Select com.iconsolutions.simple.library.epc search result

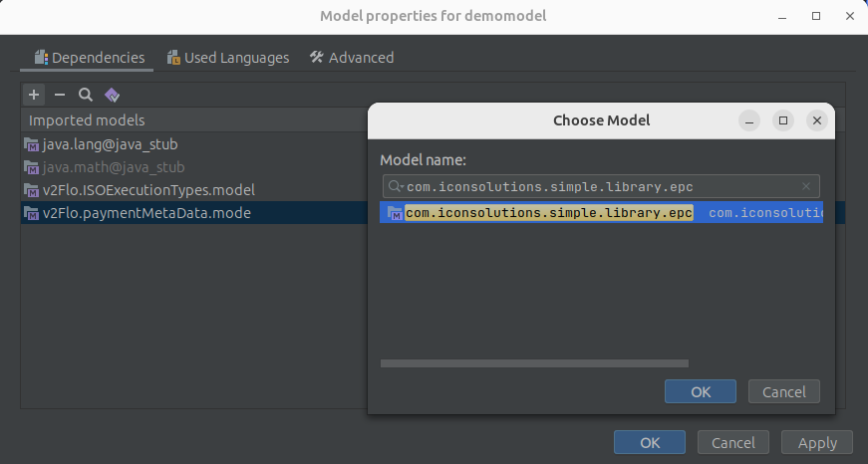601,213
